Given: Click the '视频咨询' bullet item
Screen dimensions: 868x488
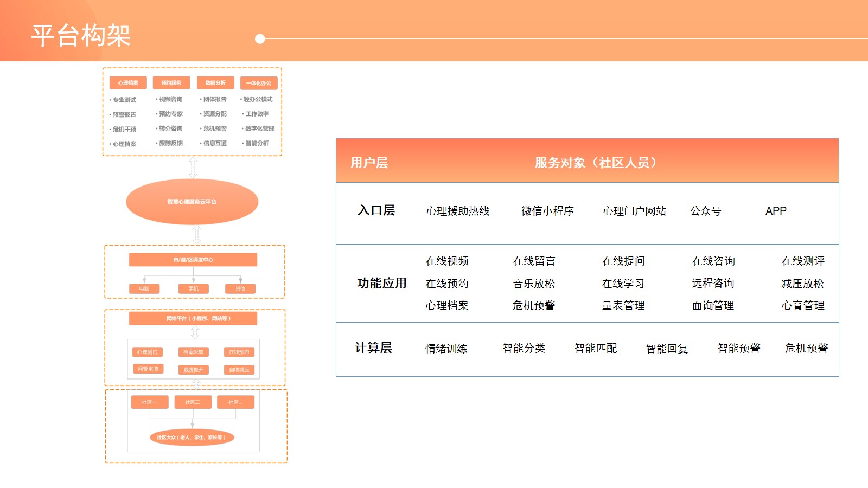Looking at the screenshot, I should click(170, 99).
